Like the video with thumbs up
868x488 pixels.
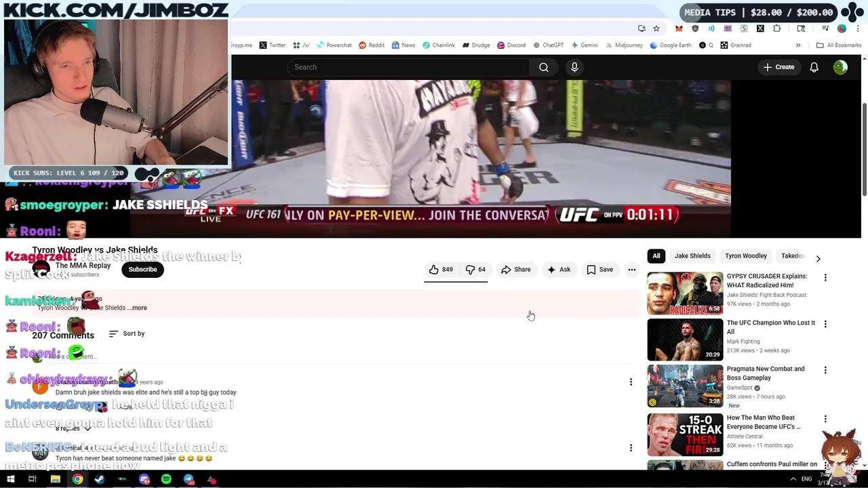(x=441, y=270)
